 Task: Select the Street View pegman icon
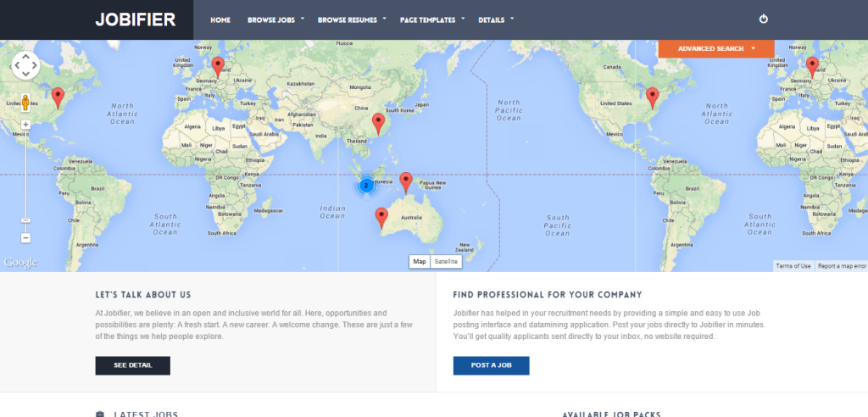25,103
